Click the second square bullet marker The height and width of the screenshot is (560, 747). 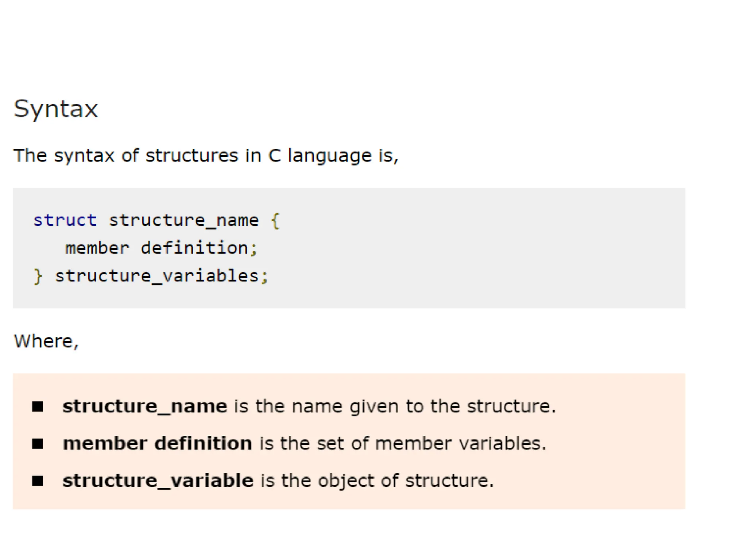click(38, 444)
